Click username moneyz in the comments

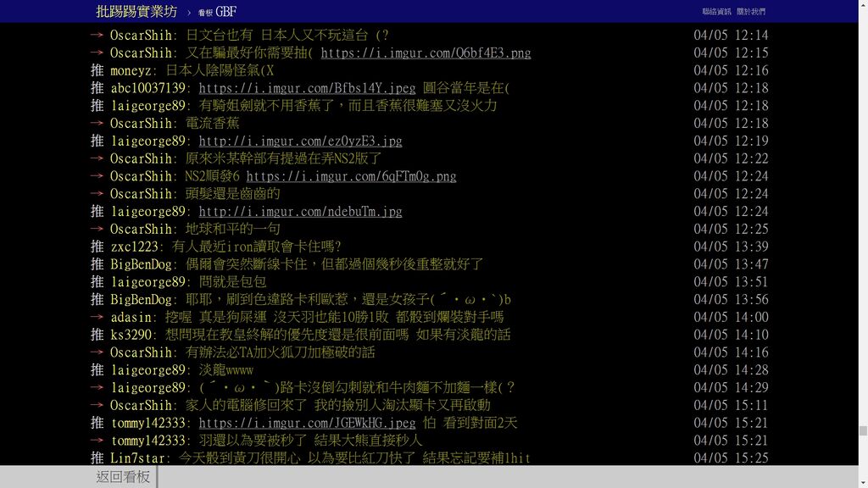(x=132, y=70)
